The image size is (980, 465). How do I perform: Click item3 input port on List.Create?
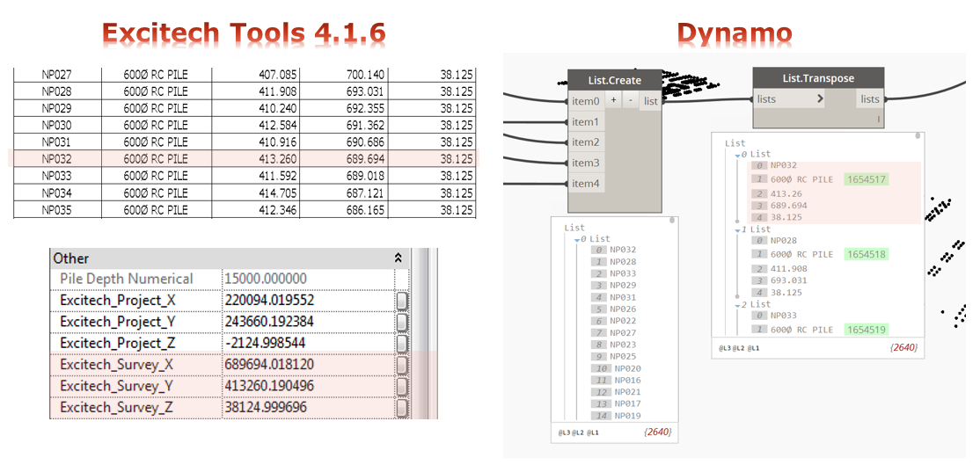tap(586, 163)
